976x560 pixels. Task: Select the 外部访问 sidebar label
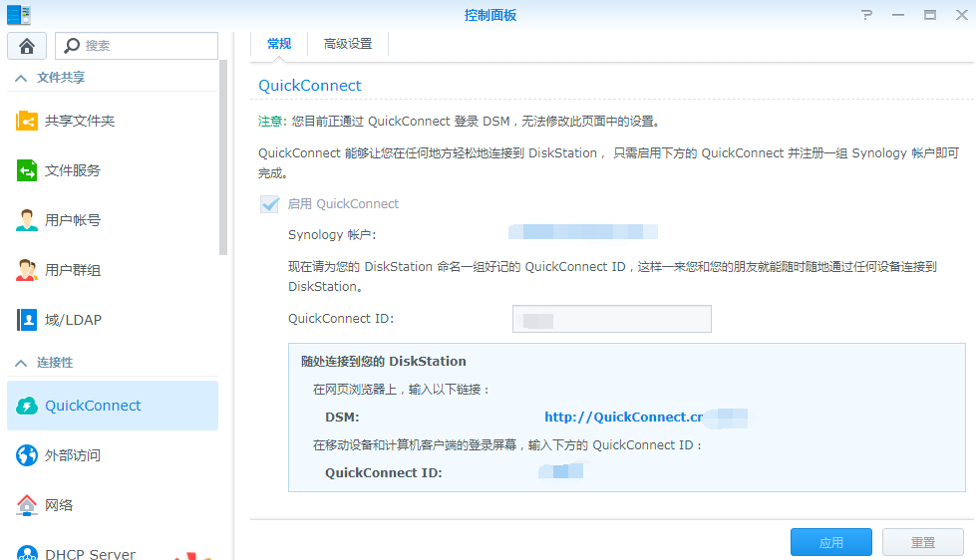(73, 455)
